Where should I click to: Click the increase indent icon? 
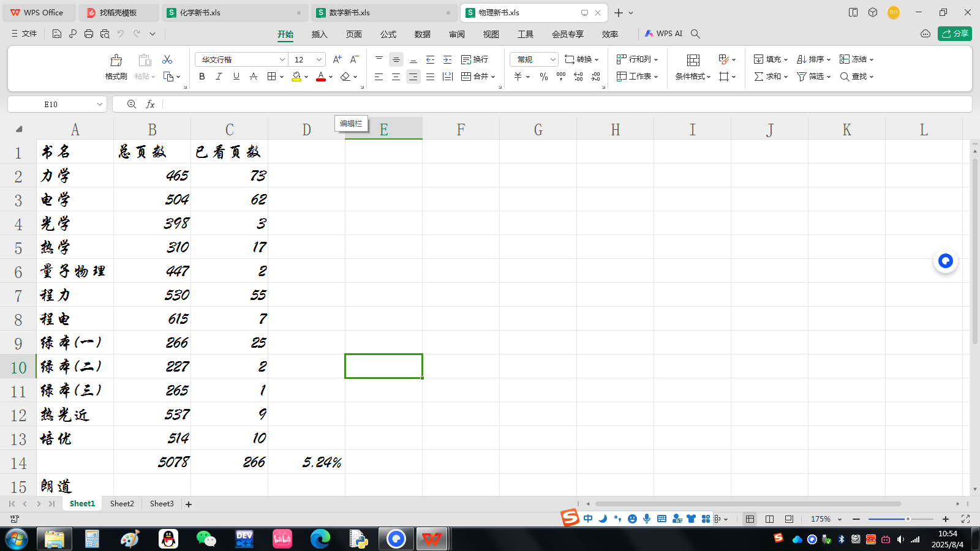[448, 59]
